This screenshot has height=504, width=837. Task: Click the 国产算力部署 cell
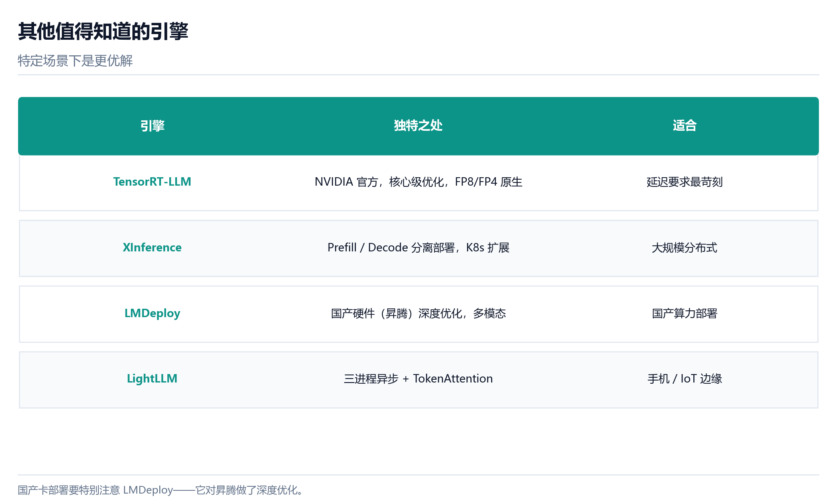point(685,313)
